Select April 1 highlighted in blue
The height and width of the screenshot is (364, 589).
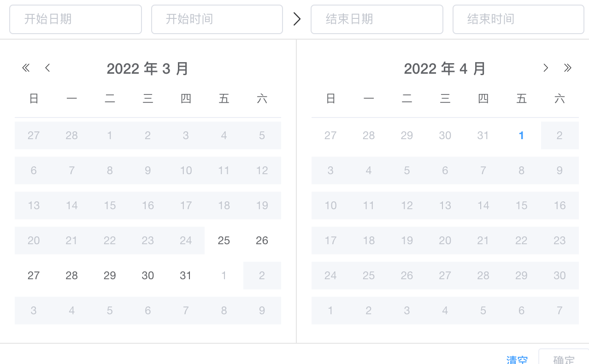click(521, 135)
